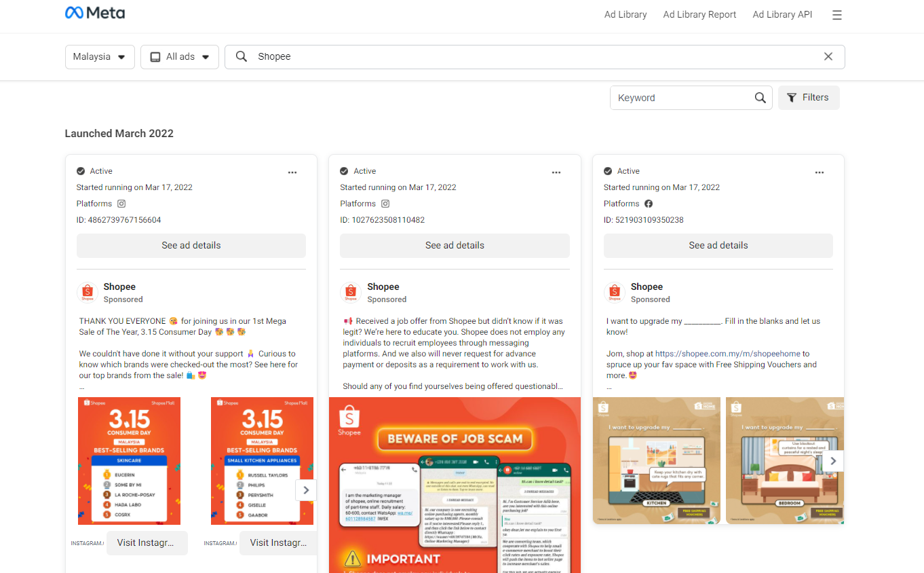Click Active status icon on ad 1027623508110482
This screenshot has height=573, width=924.
coord(344,171)
